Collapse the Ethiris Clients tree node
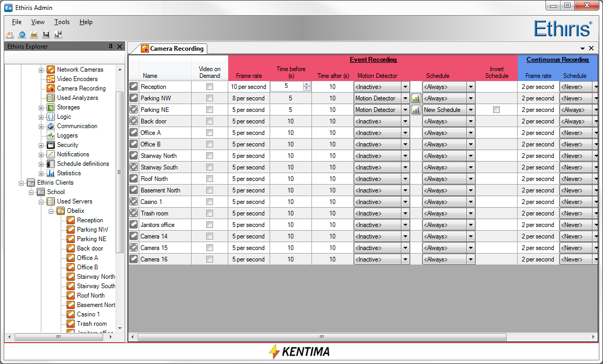 (21, 183)
